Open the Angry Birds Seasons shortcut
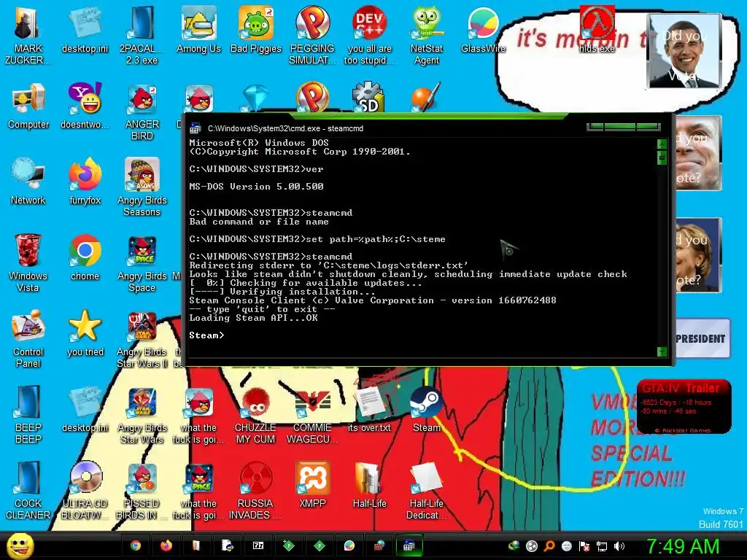747x560 pixels. (x=142, y=187)
